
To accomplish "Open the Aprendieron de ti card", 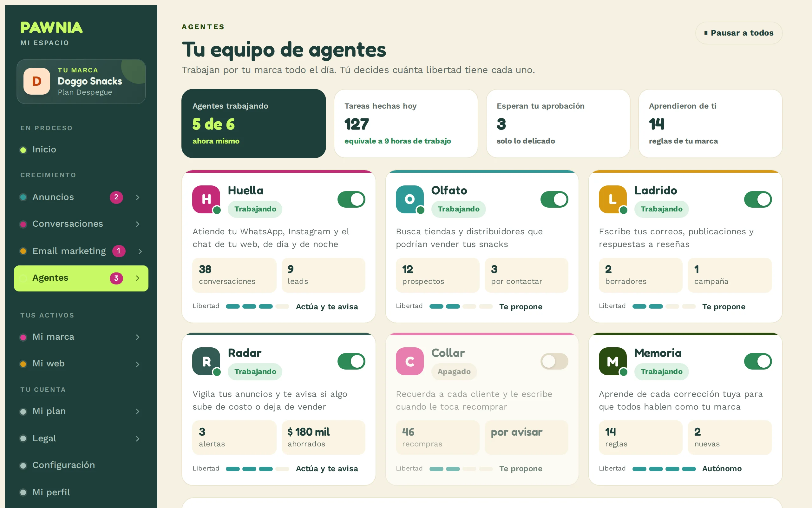I will [710, 123].
